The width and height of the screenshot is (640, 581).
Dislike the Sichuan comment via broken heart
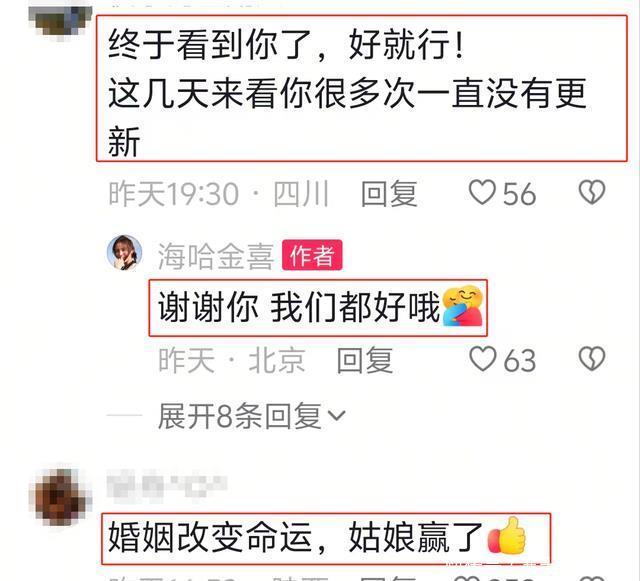coord(592,192)
